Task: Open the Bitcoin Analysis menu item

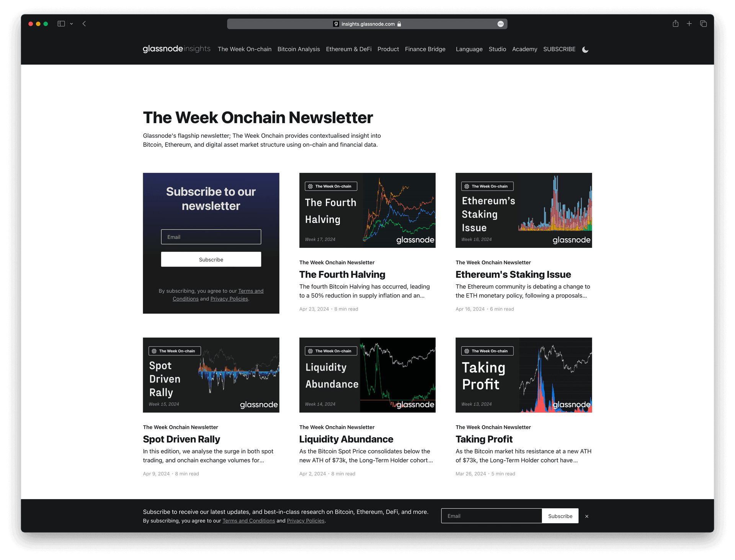Action: pos(298,49)
